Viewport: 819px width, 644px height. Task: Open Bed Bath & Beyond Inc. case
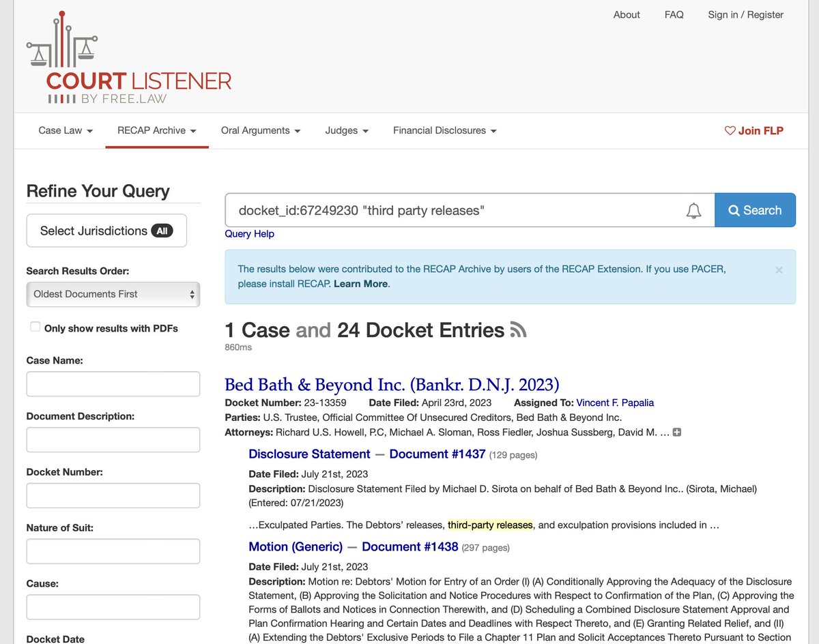pyautogui.click(x=392, y=385)
